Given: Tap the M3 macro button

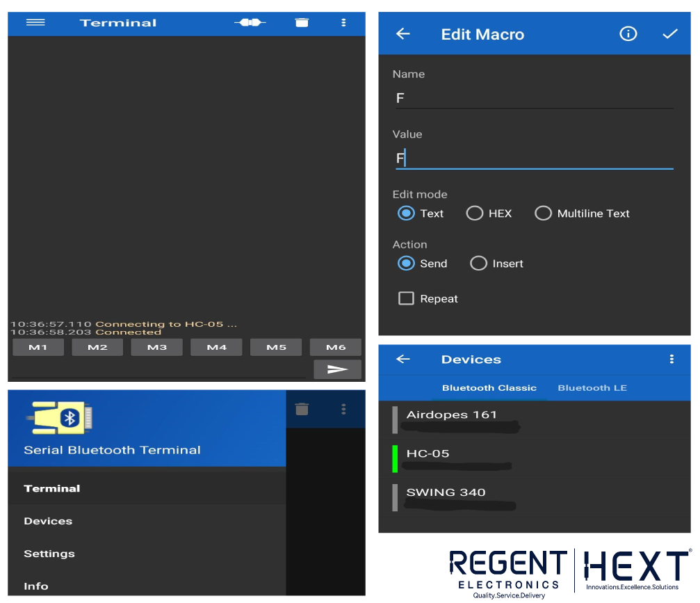Looking at the screenshot, I should (156, 347).
